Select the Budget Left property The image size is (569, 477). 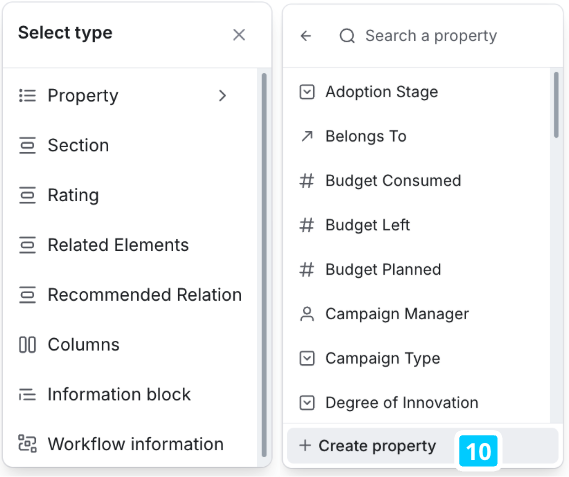[417, 225]
